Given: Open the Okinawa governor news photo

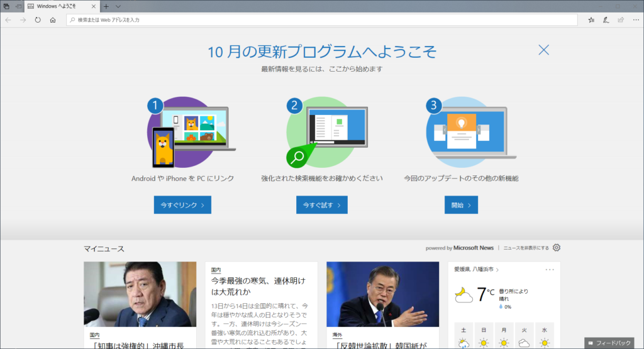Looking at the screenshot, I should click(x=140, y=294).
